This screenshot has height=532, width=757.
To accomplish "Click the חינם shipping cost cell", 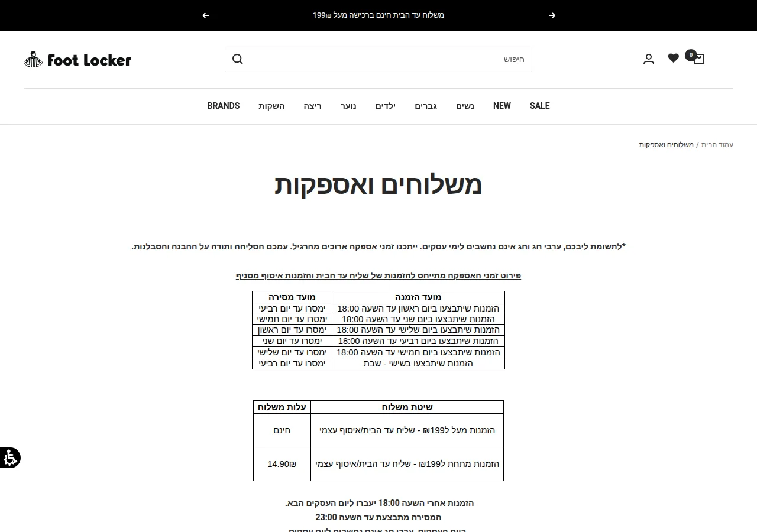I will point(282,430).
